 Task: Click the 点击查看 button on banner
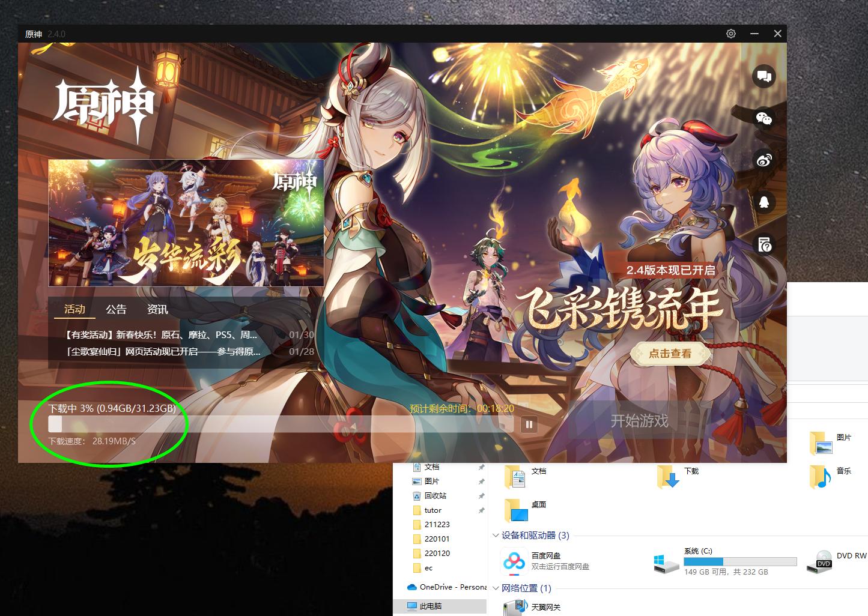pyautogui.click(x=670, y=354)
